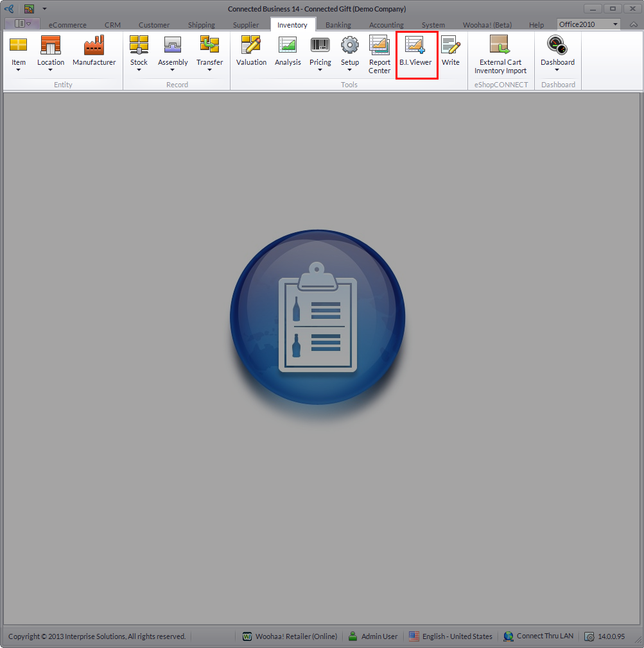Viewport: 644px width, 648px height.
Task: Switch to the Supplier tab
Action: pyautogui.click(x=246, y=25)
